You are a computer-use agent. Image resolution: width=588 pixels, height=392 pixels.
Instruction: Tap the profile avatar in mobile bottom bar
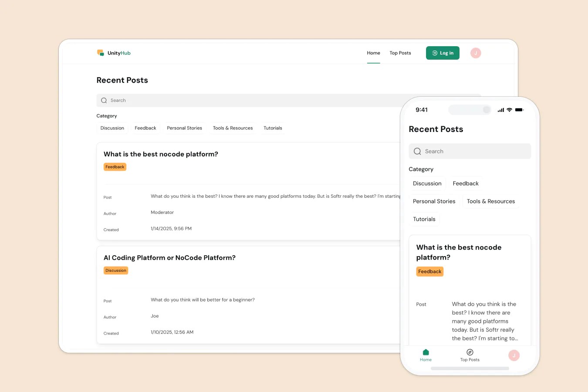point(514,355)
